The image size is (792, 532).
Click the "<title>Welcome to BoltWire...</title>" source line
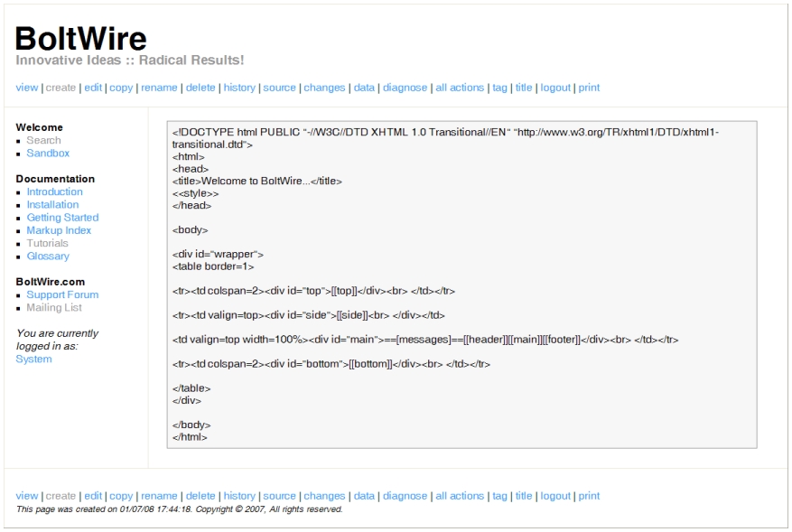pos(257,181)
